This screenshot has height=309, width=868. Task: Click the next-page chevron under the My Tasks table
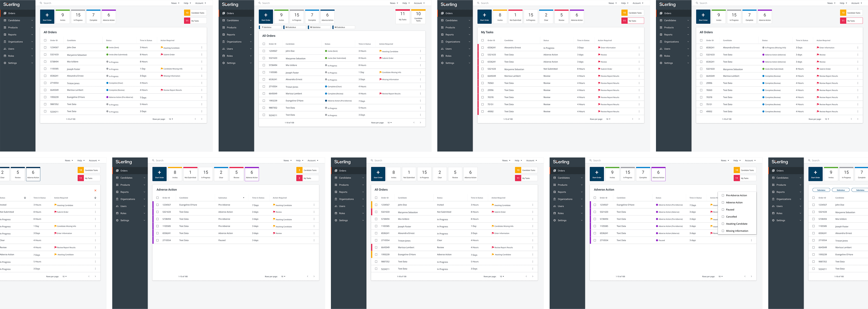[x=639, y=119]
